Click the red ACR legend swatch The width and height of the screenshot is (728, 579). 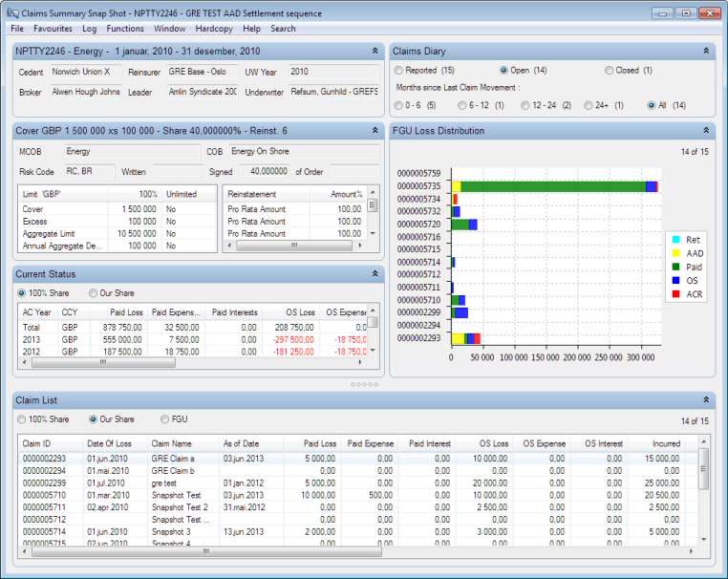coord(676,294)
